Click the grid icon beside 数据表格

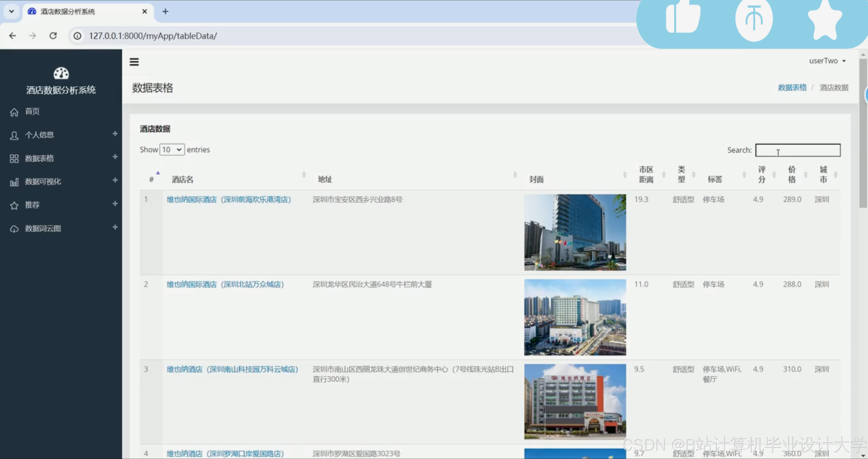point(14,159)
